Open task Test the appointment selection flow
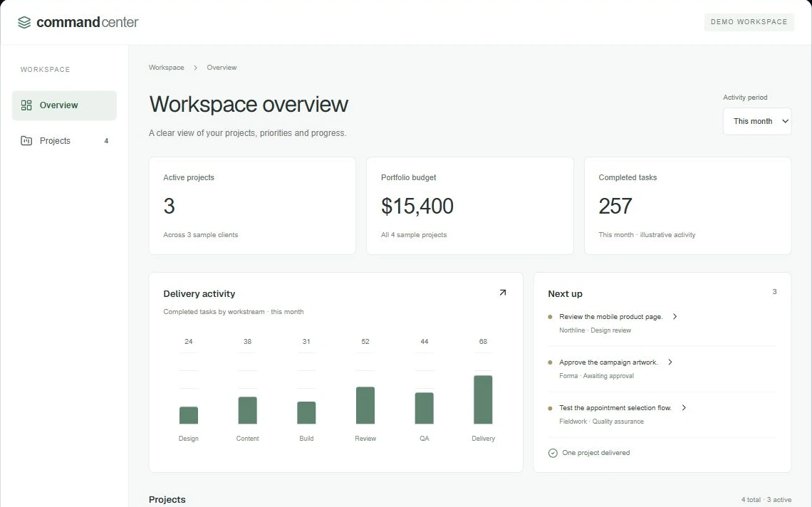Viewport: 812px width, 507px height. coord(615,407)
